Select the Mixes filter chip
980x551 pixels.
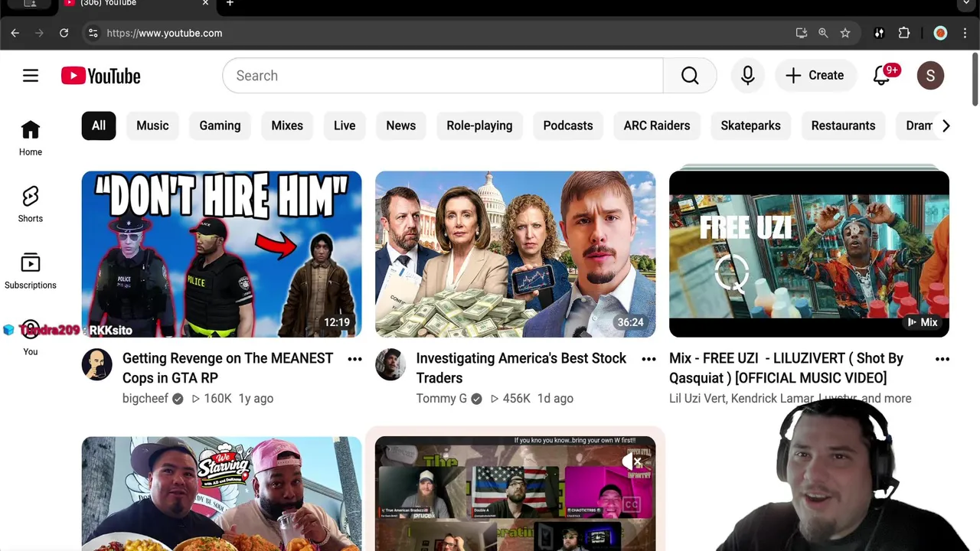(287, 126)
